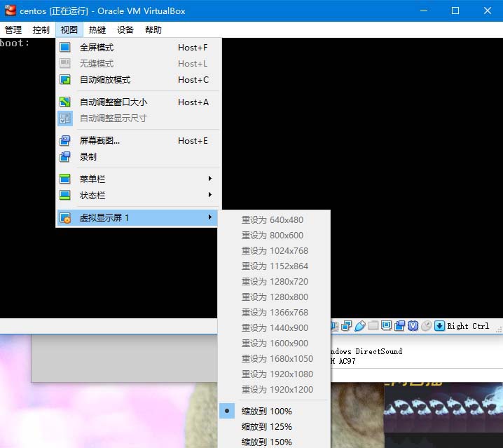This screenshot has height=448, width=503.
Task: Click the recording status icon with stacked screens
Action: click(x=400, y=326)
